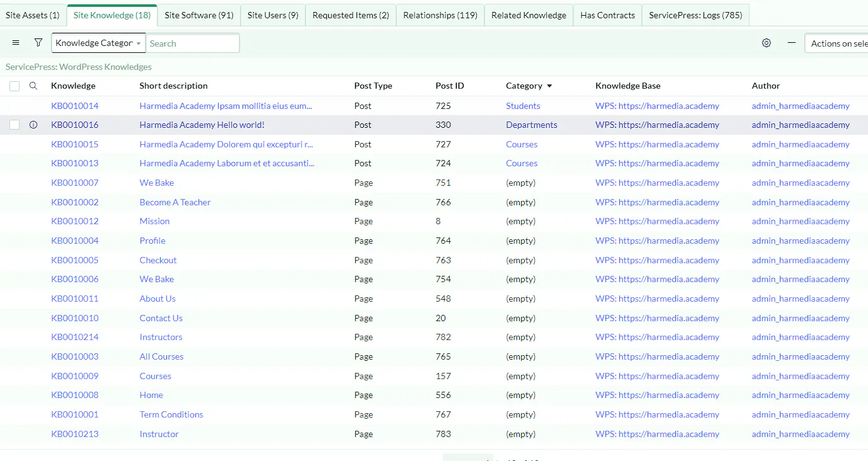Open the Become A Teacher page link
This screenshot has height=461, width=868.
click(x=175, y=202)
